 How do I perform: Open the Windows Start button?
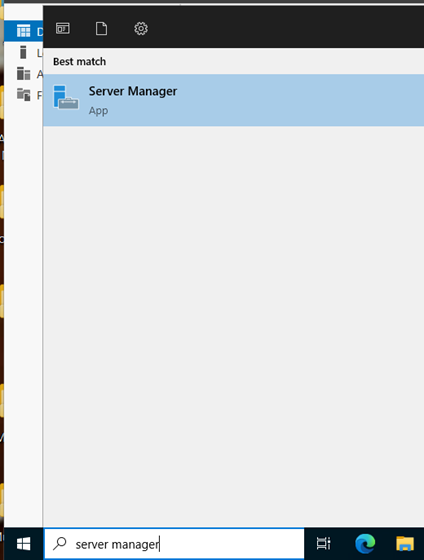(24, 544)
